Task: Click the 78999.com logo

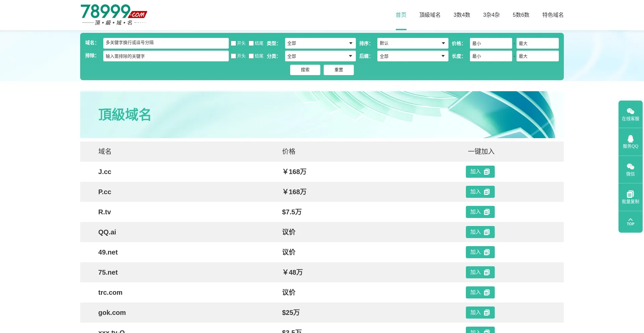Action: pyautogui.click(x=114, y=14)
